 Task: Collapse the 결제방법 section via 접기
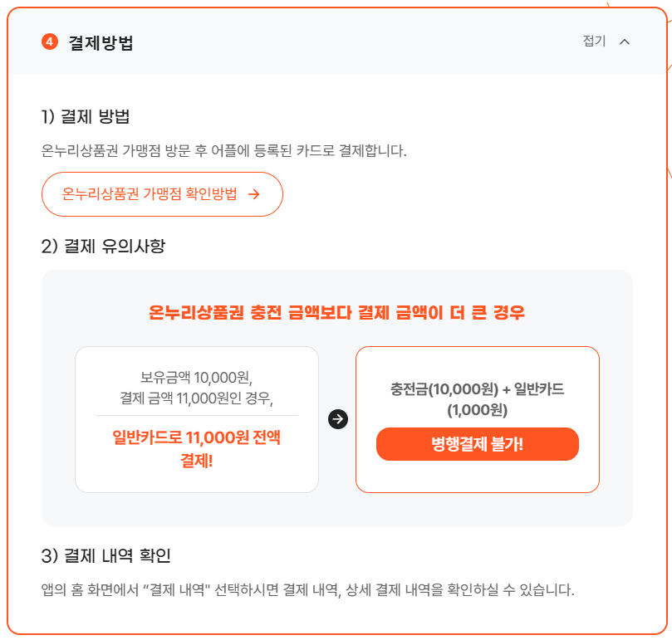594,40
